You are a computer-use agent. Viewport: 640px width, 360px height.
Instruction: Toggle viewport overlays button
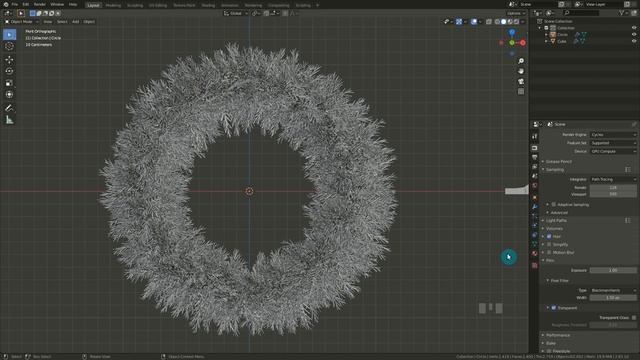[473, 22]
